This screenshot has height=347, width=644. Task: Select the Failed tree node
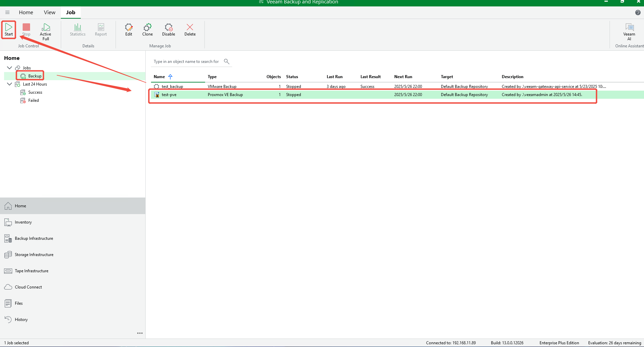[33, 100]
